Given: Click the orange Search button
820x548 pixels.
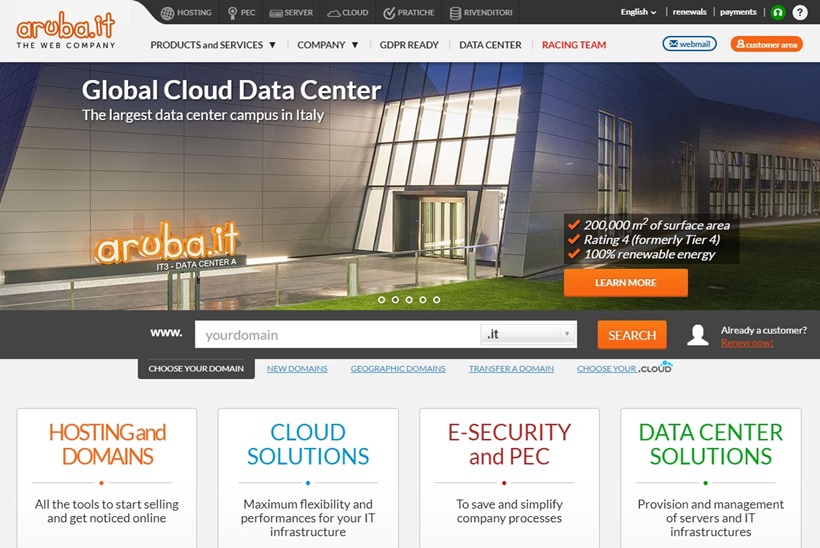Looking at the screenshot, I should point(632,335).
